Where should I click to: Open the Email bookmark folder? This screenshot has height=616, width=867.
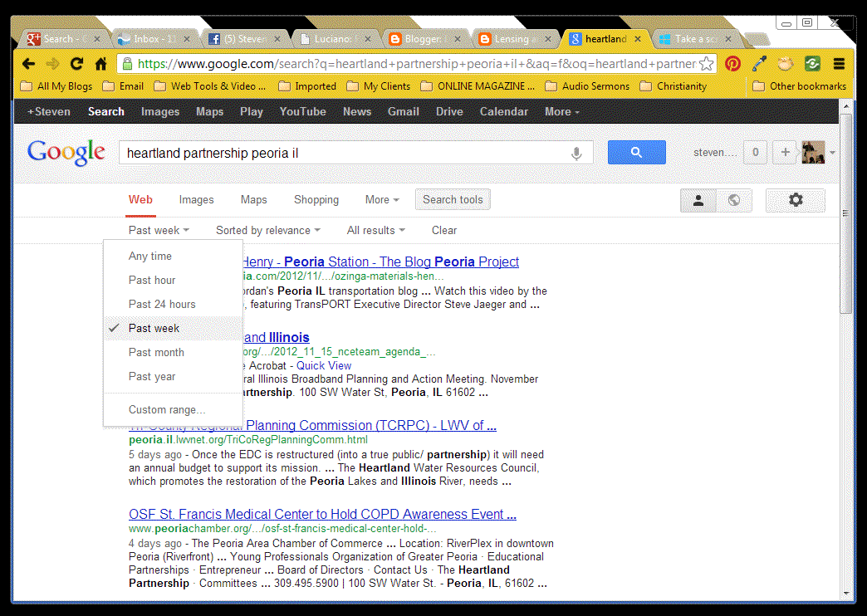[123, 86]
